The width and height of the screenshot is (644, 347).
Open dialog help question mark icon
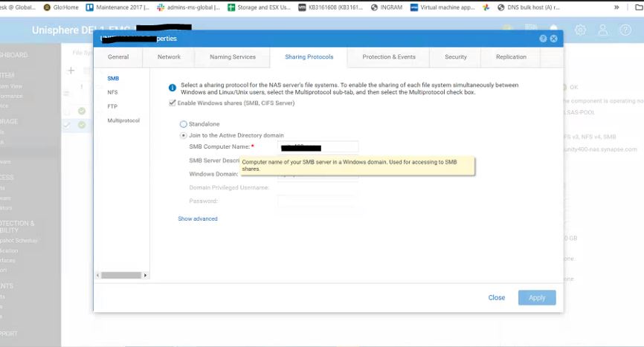coord(543,39)
